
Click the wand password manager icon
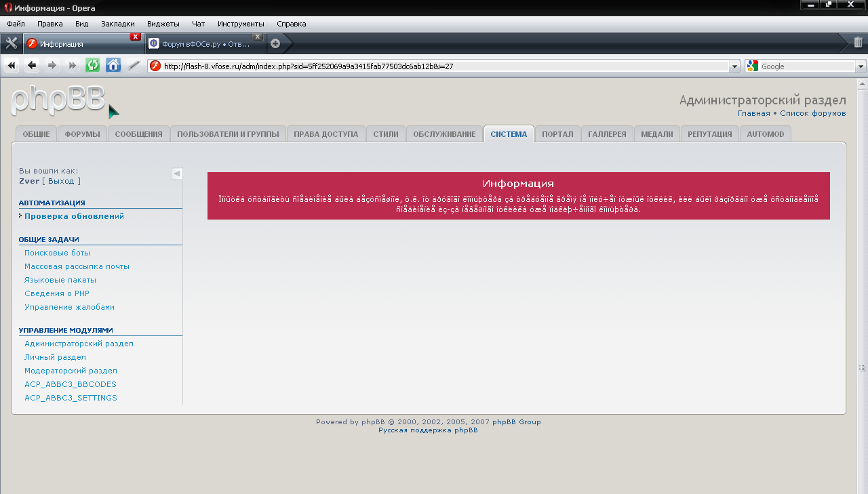click(134, 66)
